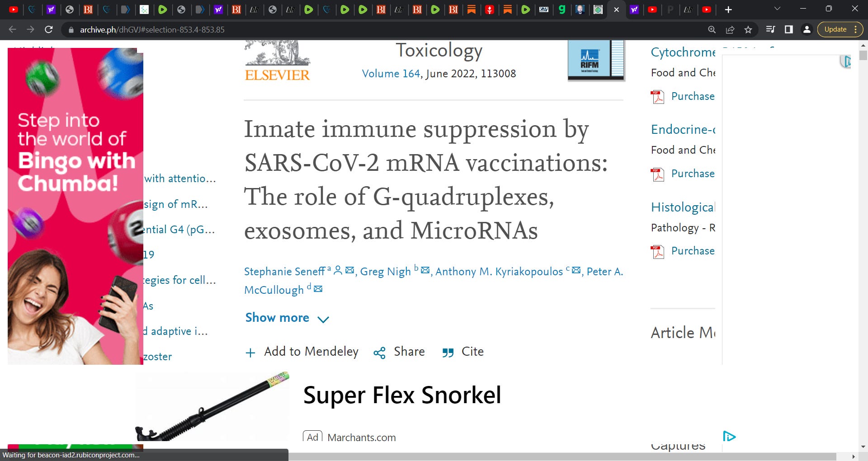Screen dimensions: 868x461
Task: Open the media control playlist icon
Action: [x=771, y=29]
